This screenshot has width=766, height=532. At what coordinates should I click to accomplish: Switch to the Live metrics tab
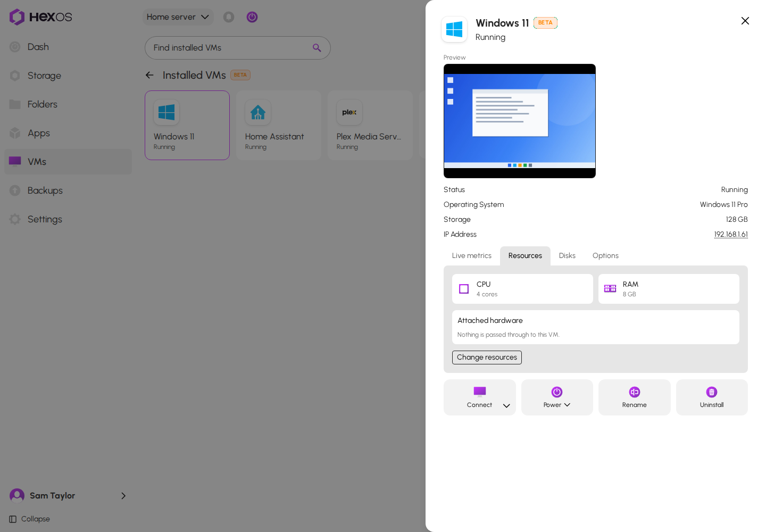coord(472,256)
